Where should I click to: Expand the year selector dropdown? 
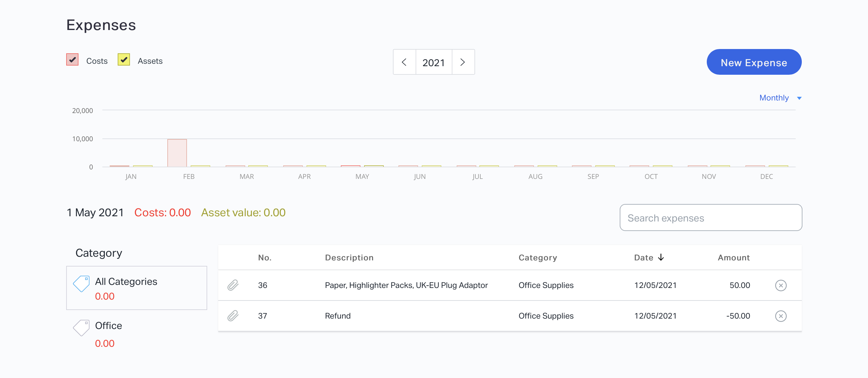[x=434, y=62]
